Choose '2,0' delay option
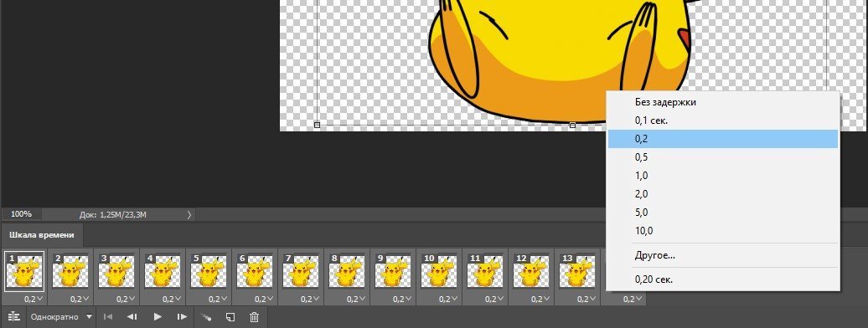 click(x=722, y=194)
